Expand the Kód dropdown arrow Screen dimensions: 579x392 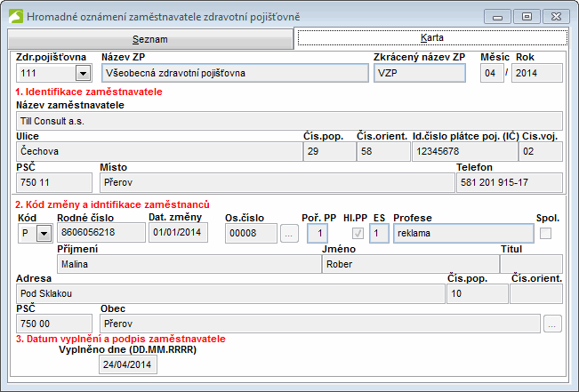[44, 233]
